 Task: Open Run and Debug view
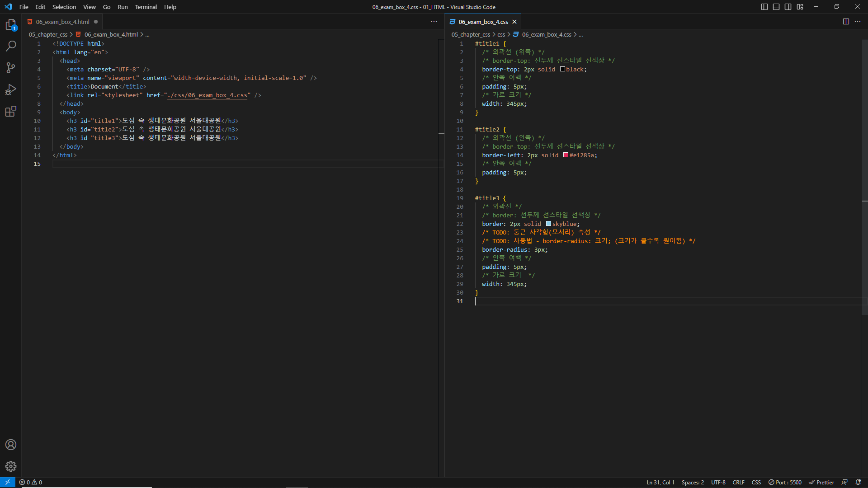coord(11,89)
